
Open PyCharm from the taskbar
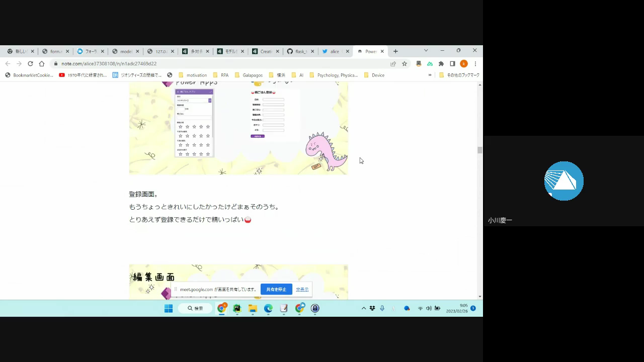click(237, 308)
